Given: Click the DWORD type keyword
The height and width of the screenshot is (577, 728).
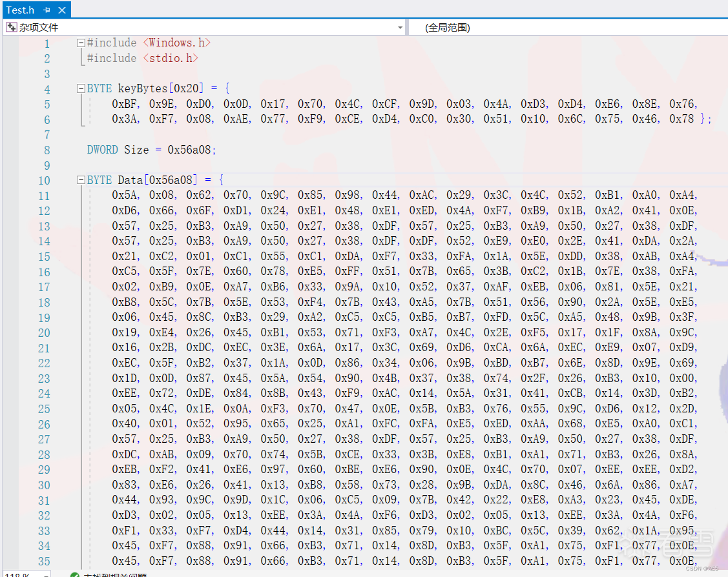Looking at the screenshot, I should (x=103, y=150).
